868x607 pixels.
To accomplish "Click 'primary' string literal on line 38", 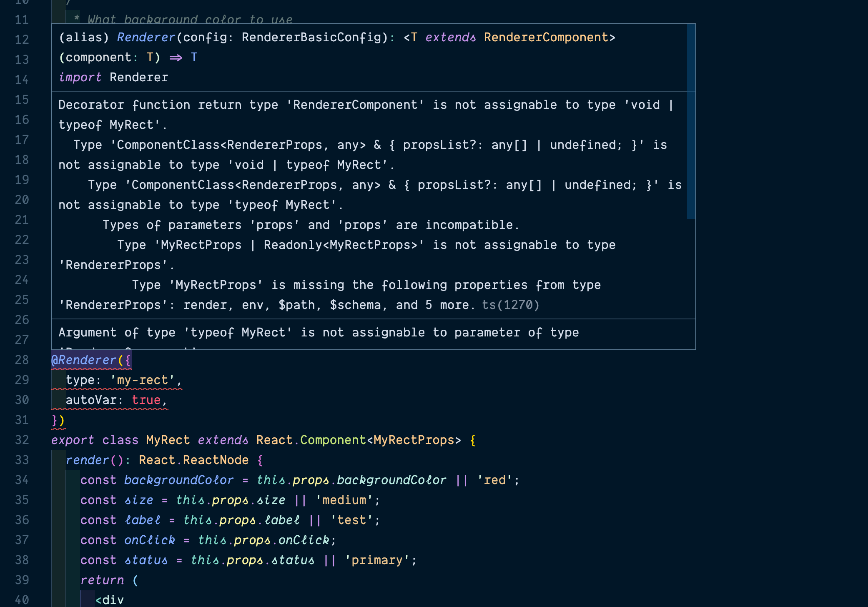I will [377, 560].
